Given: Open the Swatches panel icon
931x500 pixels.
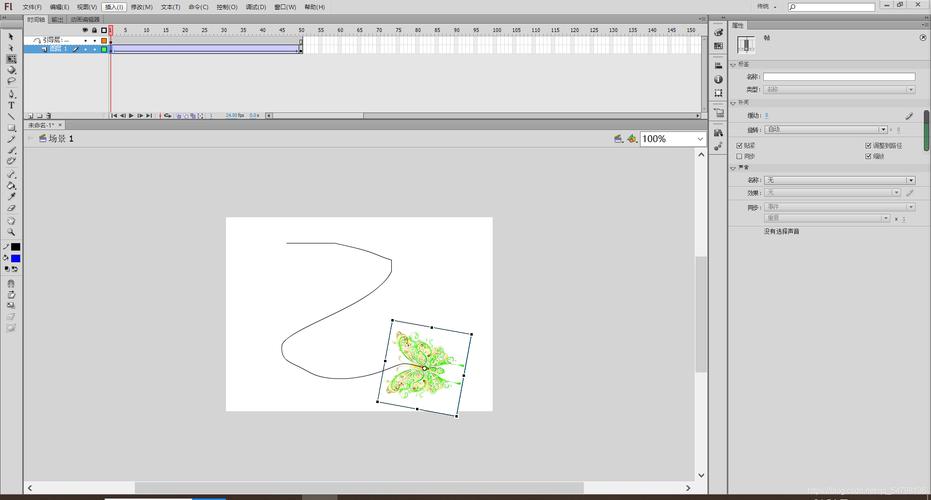Looking at the screenshot, I should tap(718, 46).
